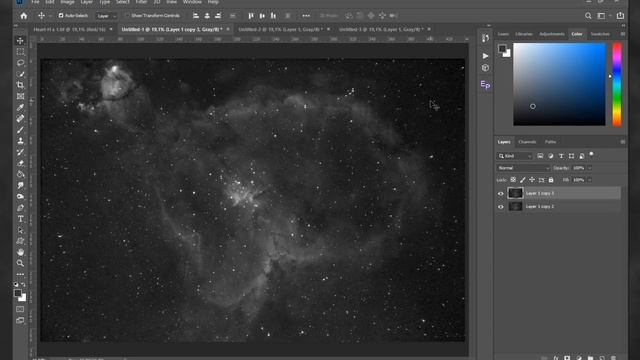Open the layer filter Kind dropdown
Screen dimensions: 640x360
pyautogui.click(x=514, y=156)
